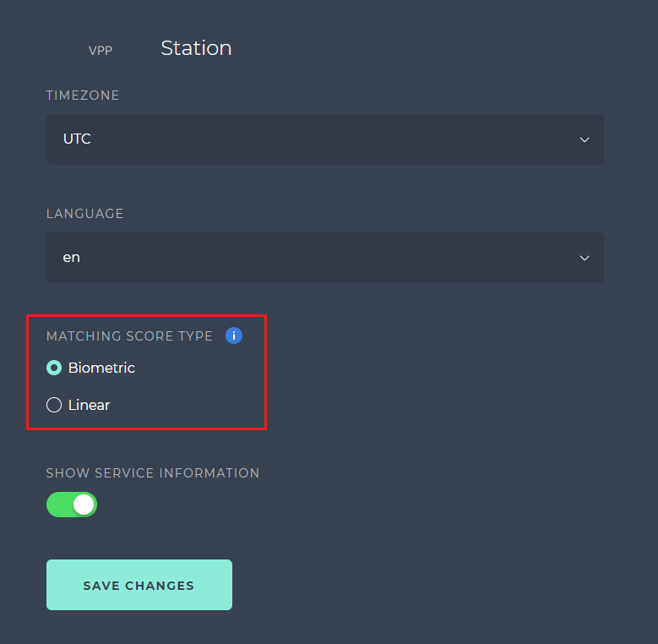Click the Biometric option label
The width and height of the screenshot is (658, 644).
(x=101, y=368)
